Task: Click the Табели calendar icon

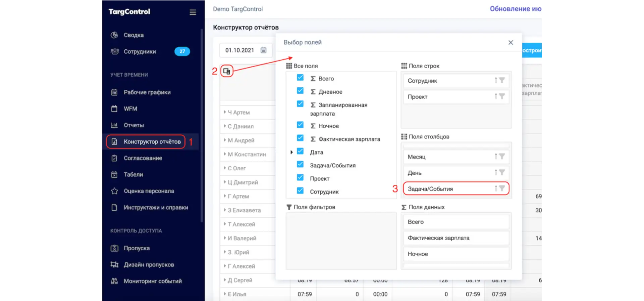Action: click(x=114, y=174)
